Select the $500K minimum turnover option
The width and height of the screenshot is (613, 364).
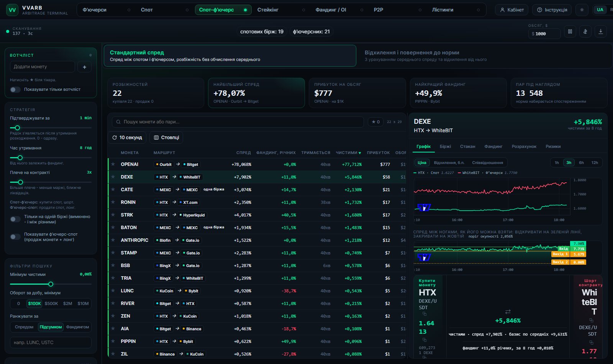[51, 303]
